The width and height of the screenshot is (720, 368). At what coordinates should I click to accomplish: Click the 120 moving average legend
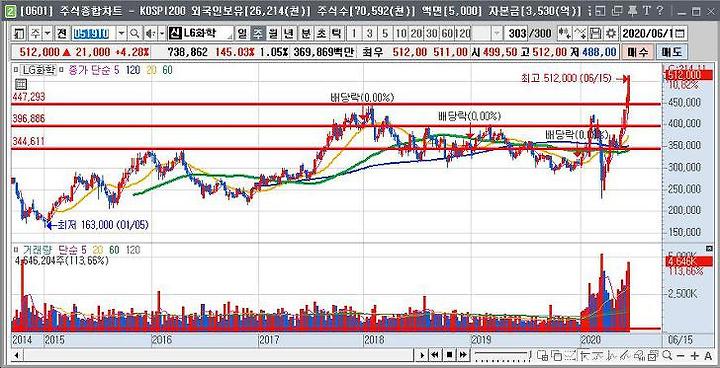point(133,70)
